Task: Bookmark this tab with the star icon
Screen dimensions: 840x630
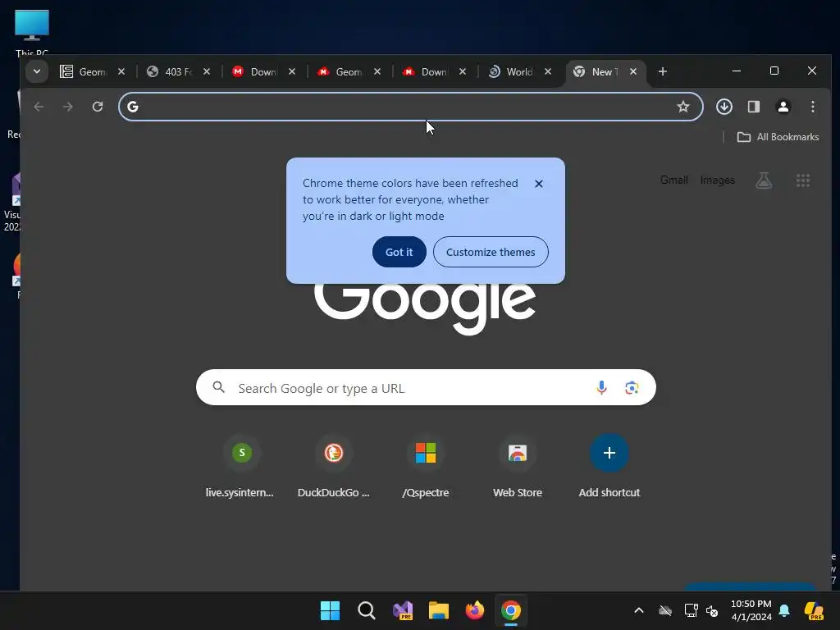Action: point(683,107)
